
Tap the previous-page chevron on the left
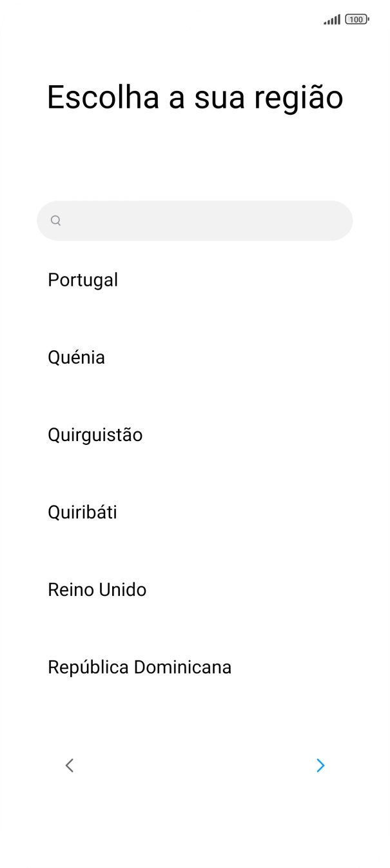[70, 765]
